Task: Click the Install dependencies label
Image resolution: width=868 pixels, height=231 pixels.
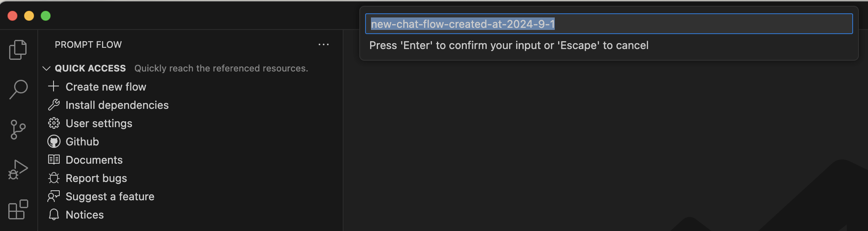Action: point(117,105)
